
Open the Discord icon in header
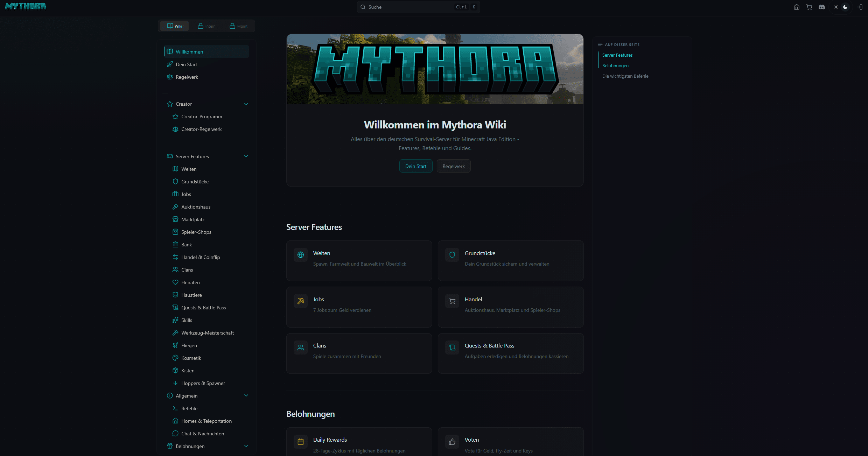pos(822,7)
